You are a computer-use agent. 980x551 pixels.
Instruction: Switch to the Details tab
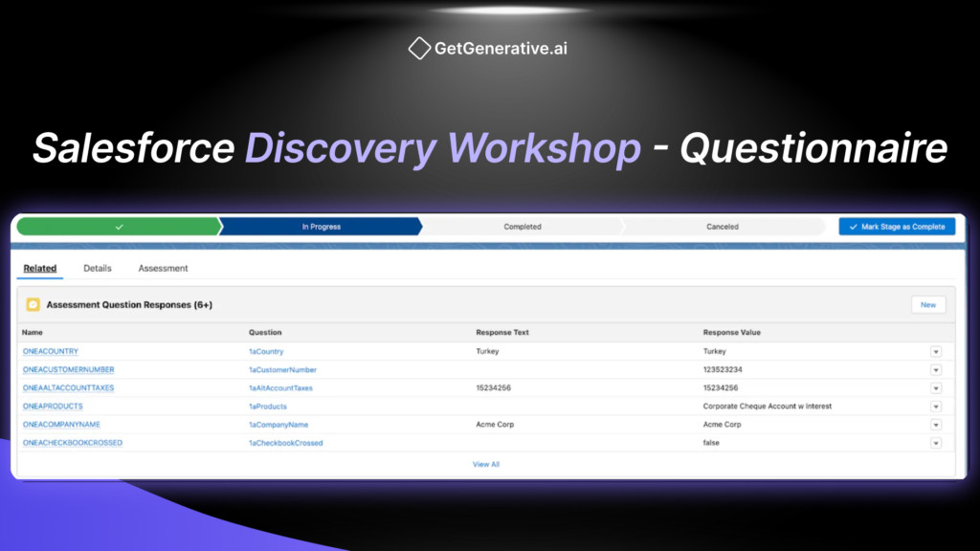click(98, 268)
